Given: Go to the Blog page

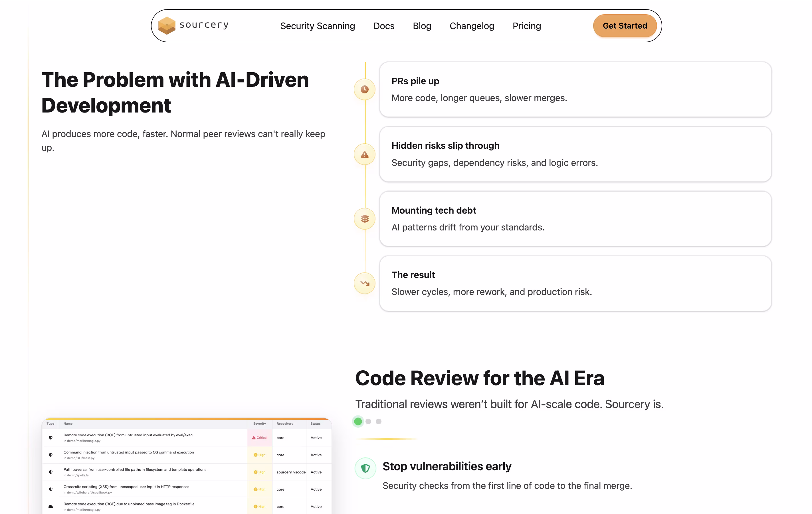Looking at the screenshot, I should [x=422, y=26].
